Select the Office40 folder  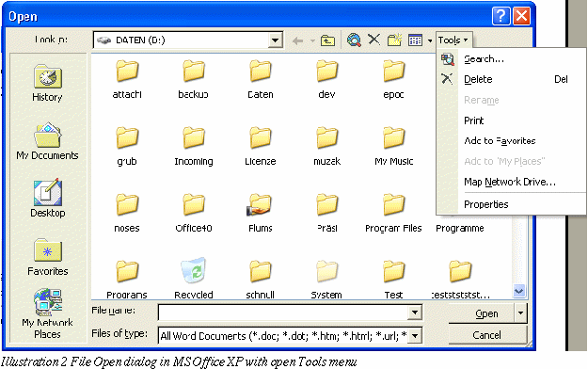(194, 213)
